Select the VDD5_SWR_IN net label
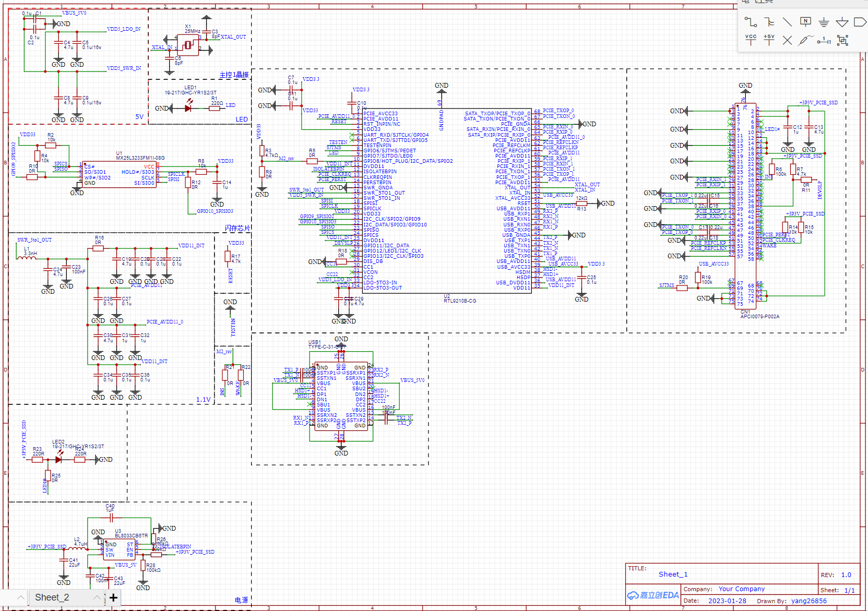Screen dimensions: 868x611 coord(124,68)
